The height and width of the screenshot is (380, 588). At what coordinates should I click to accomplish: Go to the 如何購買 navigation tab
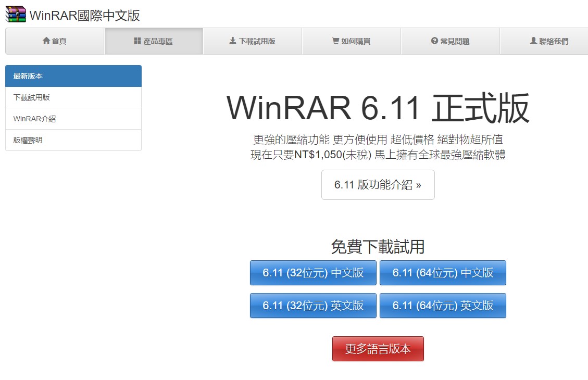[x=352, y=41]
